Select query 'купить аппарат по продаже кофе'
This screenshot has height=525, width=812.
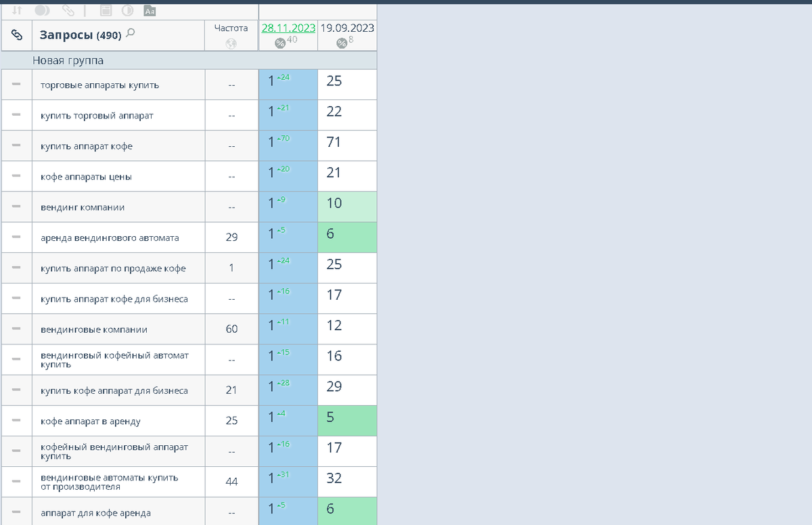click(113, 269)
